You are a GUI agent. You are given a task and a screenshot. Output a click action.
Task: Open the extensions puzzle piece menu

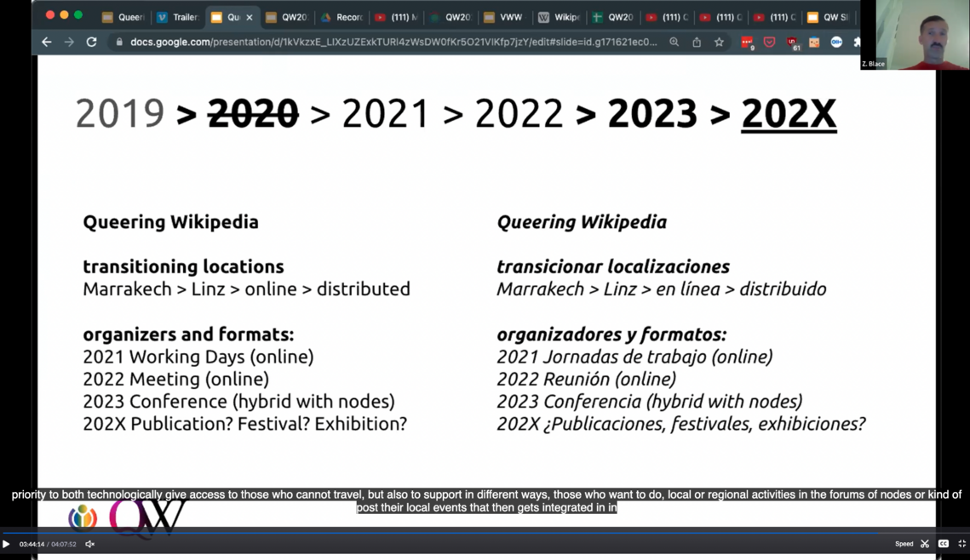[x=857, y=42]
